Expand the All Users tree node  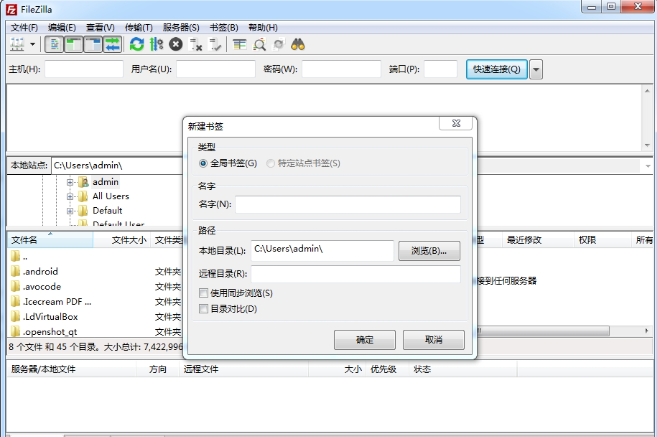click(70, 197)
